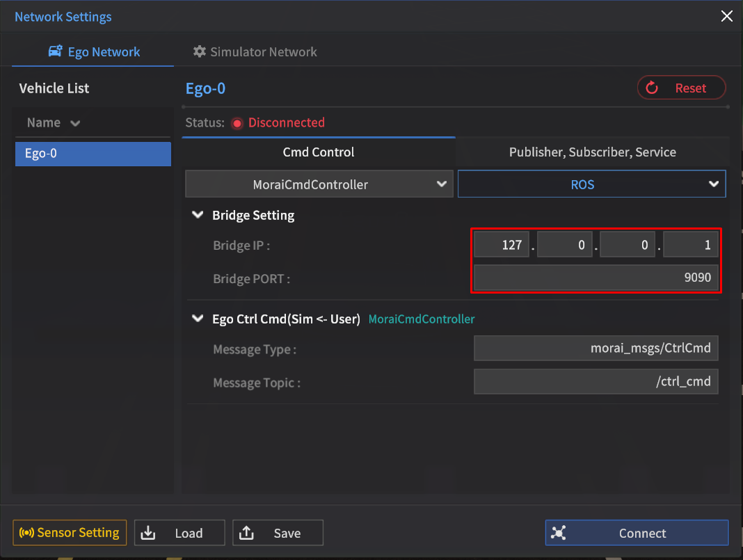Load a saved network configuration
The width and height of the screenshot is (743, 560).
pos(179,534)
